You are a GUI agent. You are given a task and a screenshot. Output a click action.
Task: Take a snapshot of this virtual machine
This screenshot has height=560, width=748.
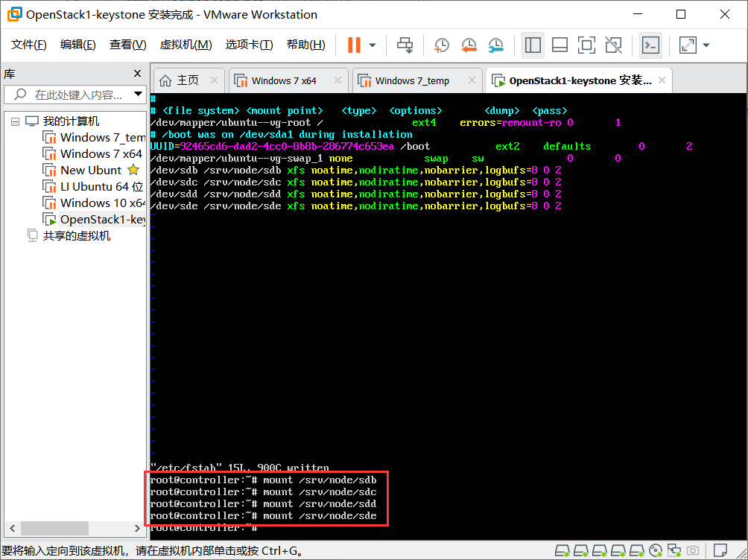coord(442,45)
